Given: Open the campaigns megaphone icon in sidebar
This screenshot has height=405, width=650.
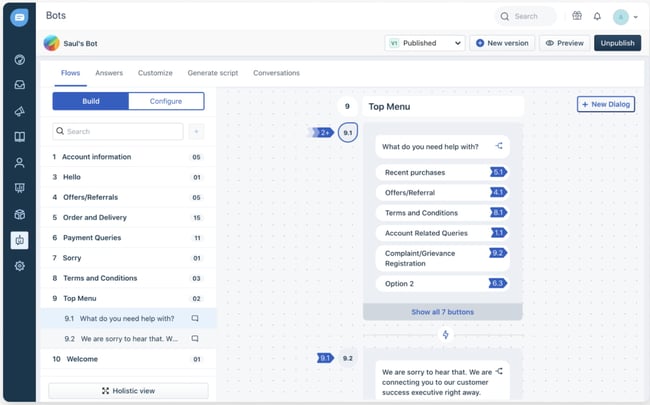Looking at the screenshot, I should pos(20,111).
